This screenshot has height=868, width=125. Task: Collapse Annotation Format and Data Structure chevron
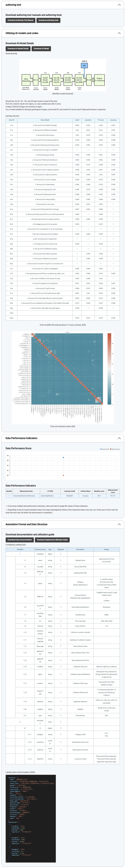point(119,524)
